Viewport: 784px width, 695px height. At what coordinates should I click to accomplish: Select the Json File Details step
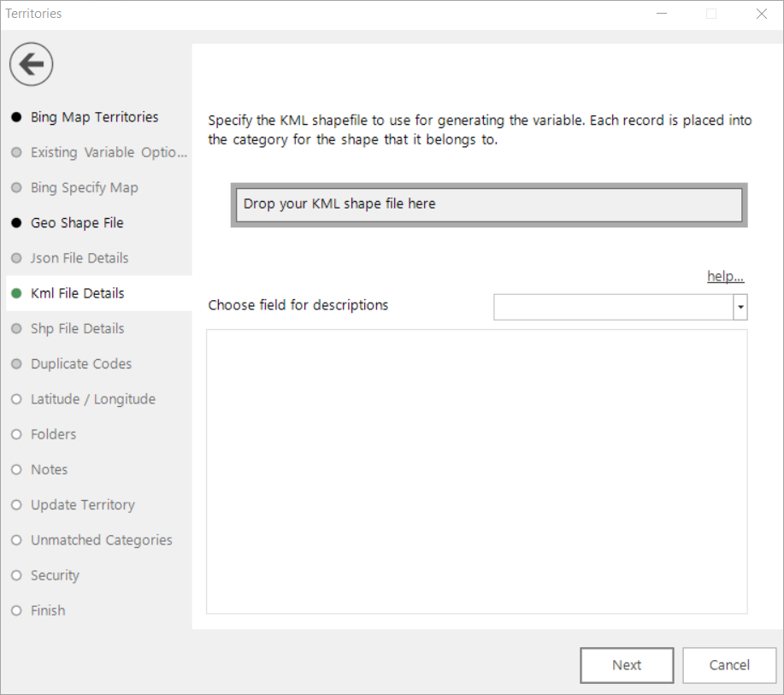(x=80, y=258)
